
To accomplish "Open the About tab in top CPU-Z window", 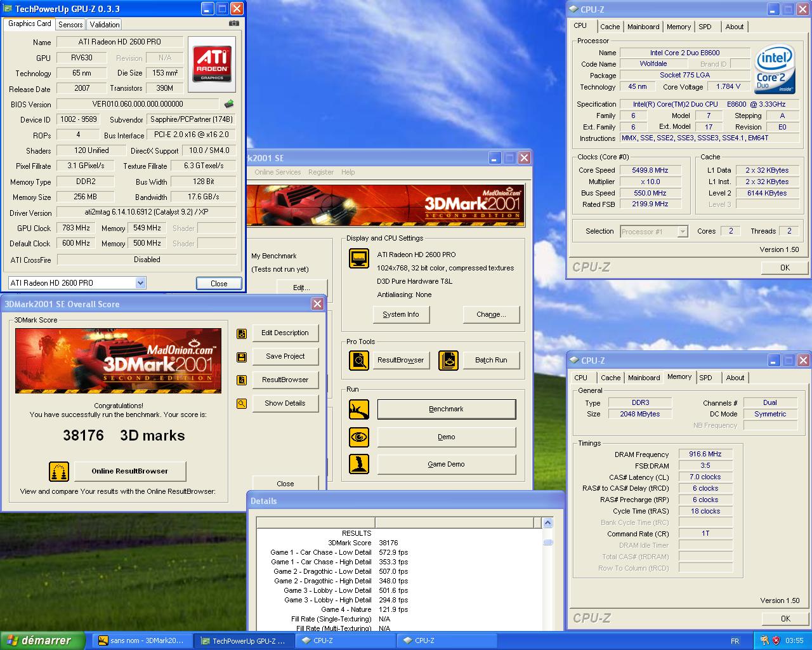I will (735, 27).
